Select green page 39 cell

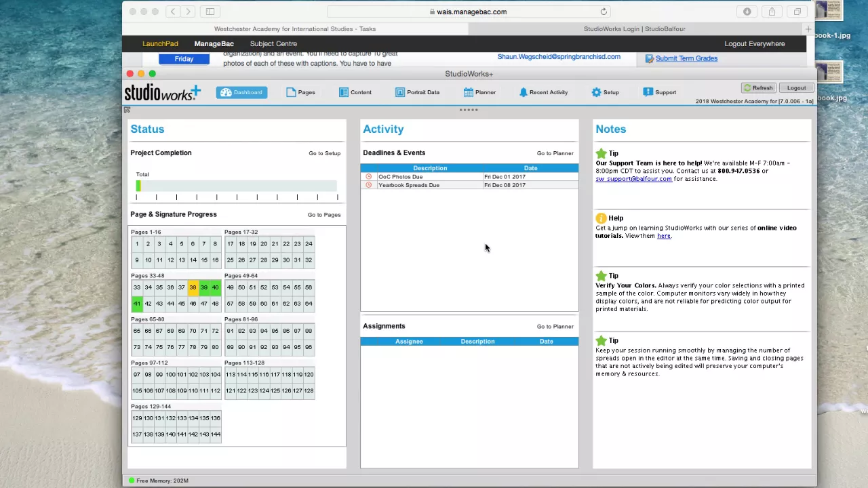(203, 287)
